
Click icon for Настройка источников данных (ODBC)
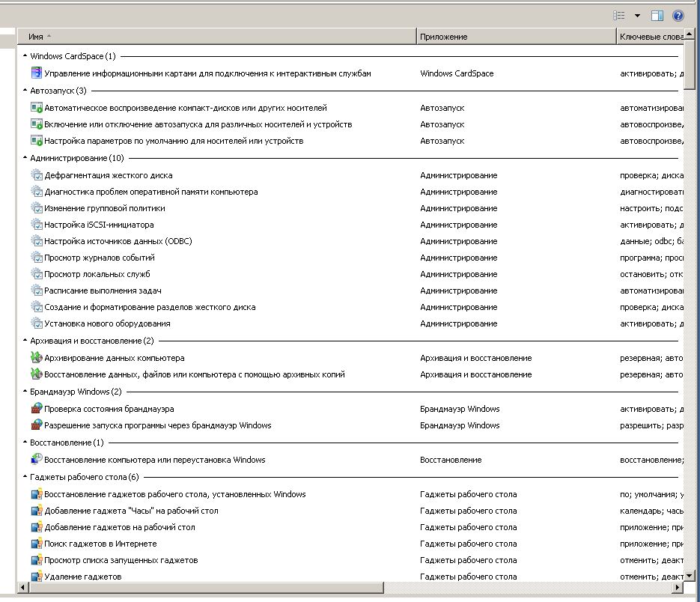coord(37,241)
